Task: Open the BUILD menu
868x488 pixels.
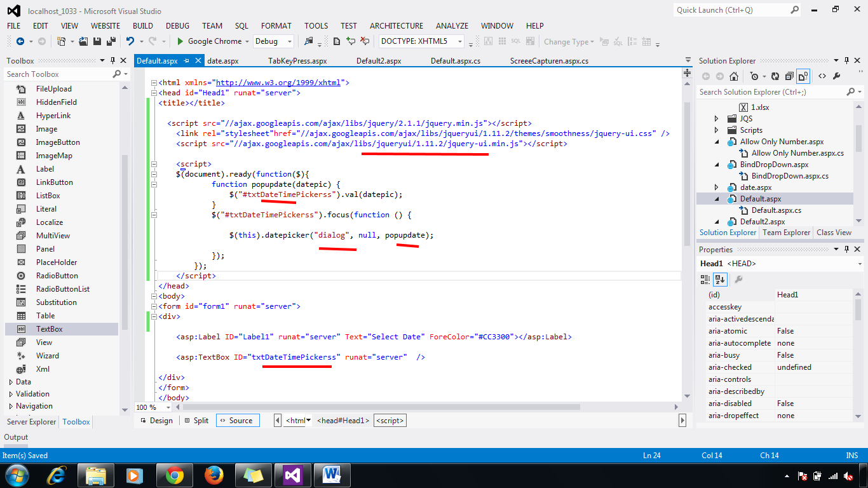Action: coord(143,25)
